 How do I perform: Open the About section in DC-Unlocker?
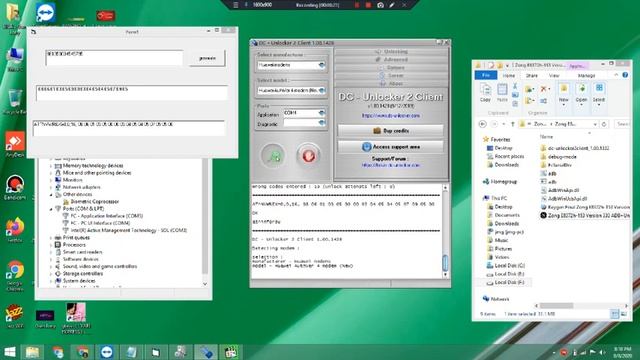(391, 84)
